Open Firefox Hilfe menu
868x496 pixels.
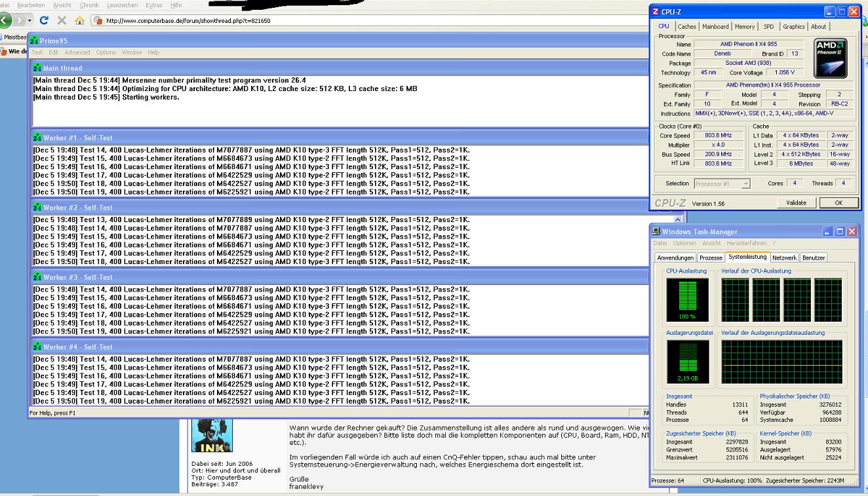coord(176,5)
